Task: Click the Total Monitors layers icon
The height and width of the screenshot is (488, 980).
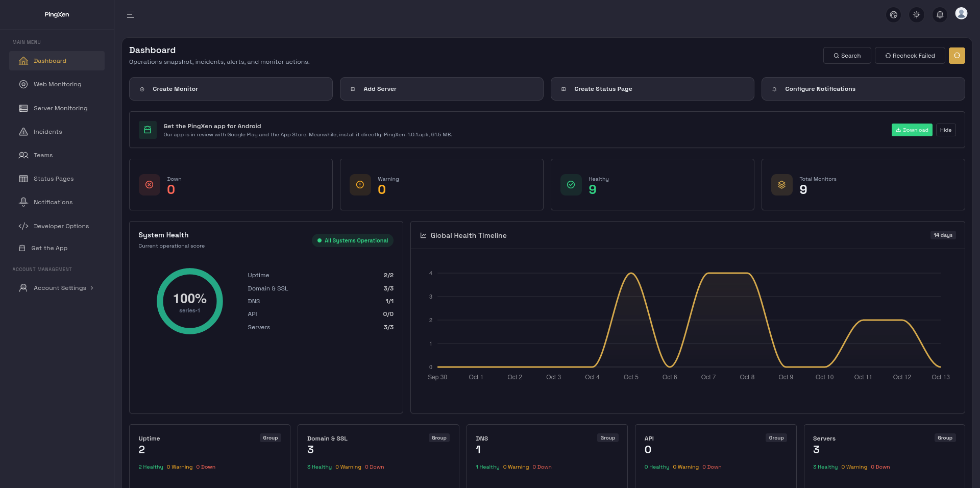Action: [x=782, y=185]
